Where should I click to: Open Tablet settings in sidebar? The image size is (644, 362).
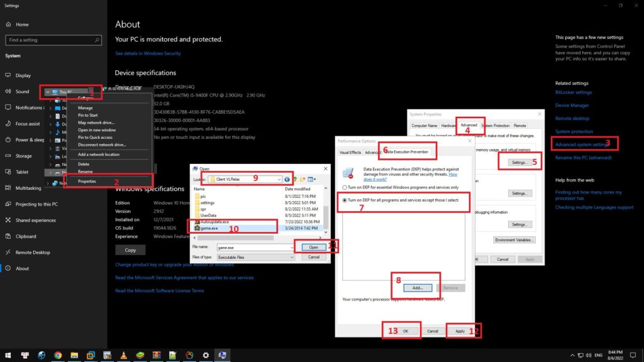22,172
